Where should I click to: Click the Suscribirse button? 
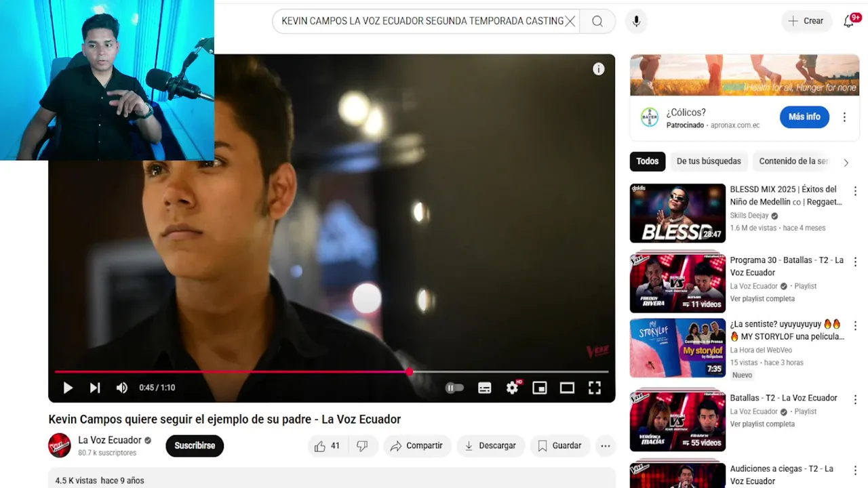(x=195, y=445)
